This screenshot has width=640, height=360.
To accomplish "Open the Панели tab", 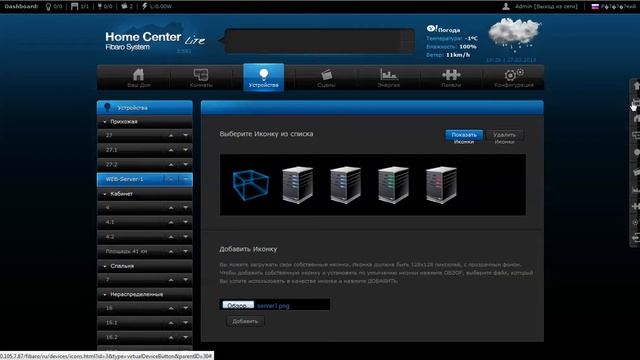I will tap(451, 78).
